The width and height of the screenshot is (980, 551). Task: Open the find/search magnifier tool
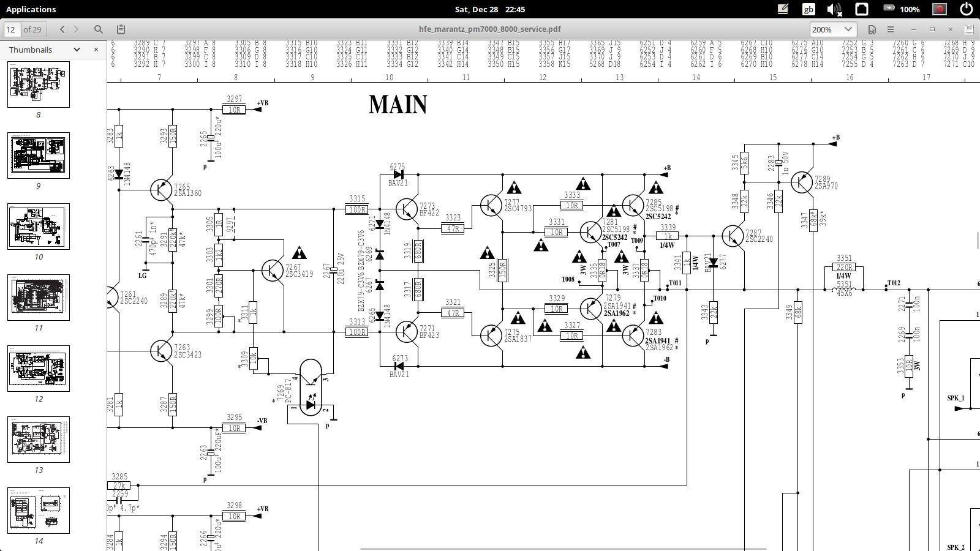point(98,29)
